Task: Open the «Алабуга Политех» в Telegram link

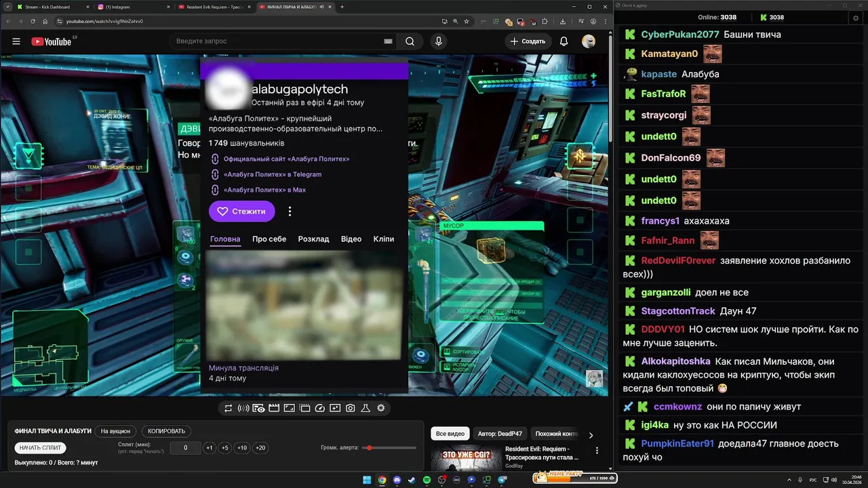Action: [x=273, y=174]
